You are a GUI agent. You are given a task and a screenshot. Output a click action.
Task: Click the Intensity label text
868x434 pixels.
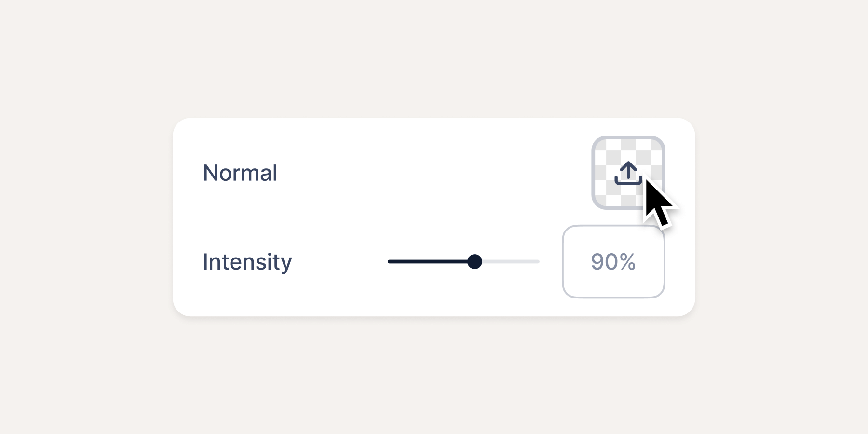pyautogui.click(x=247, y=262)
